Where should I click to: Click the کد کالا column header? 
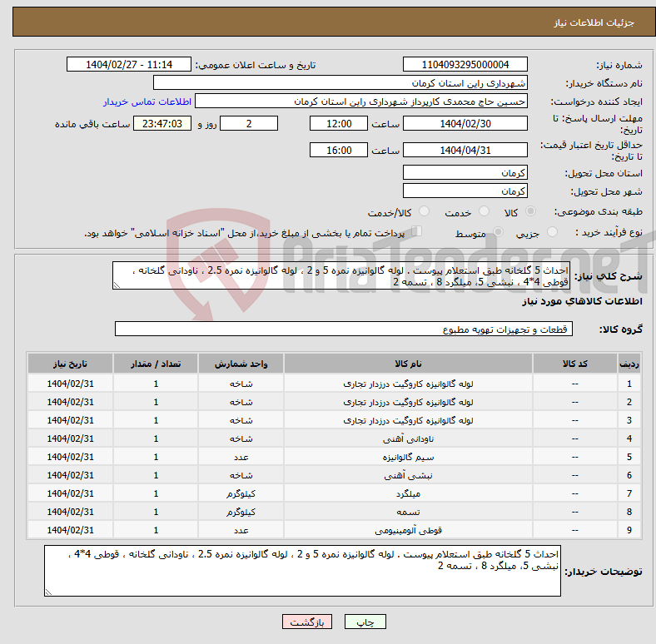(575, 364)
